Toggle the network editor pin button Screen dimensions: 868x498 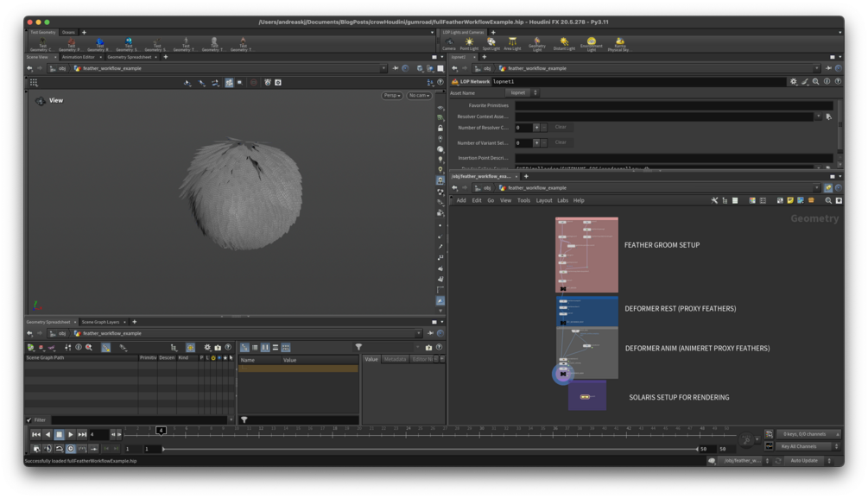coord(828,187)
